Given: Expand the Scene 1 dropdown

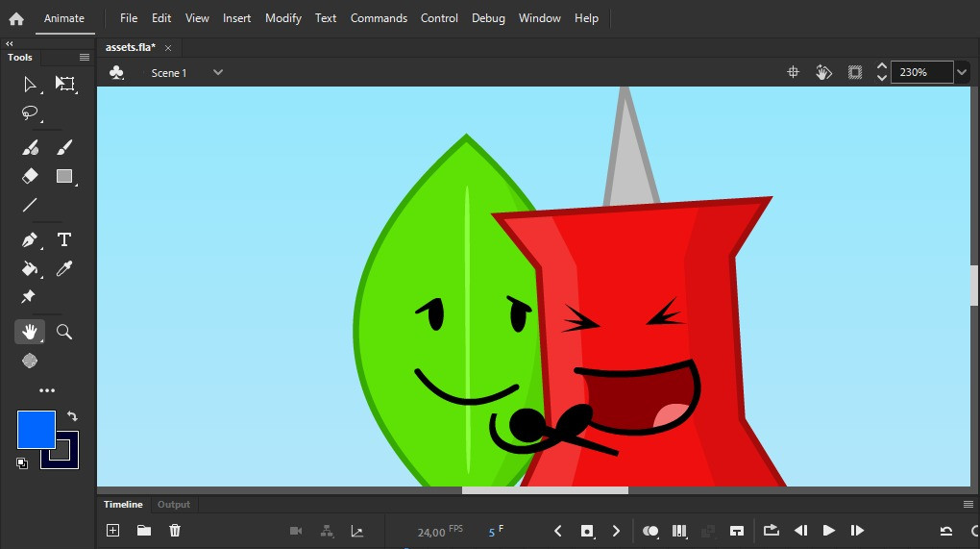Looking at the screenshot, I should [217, 72].
